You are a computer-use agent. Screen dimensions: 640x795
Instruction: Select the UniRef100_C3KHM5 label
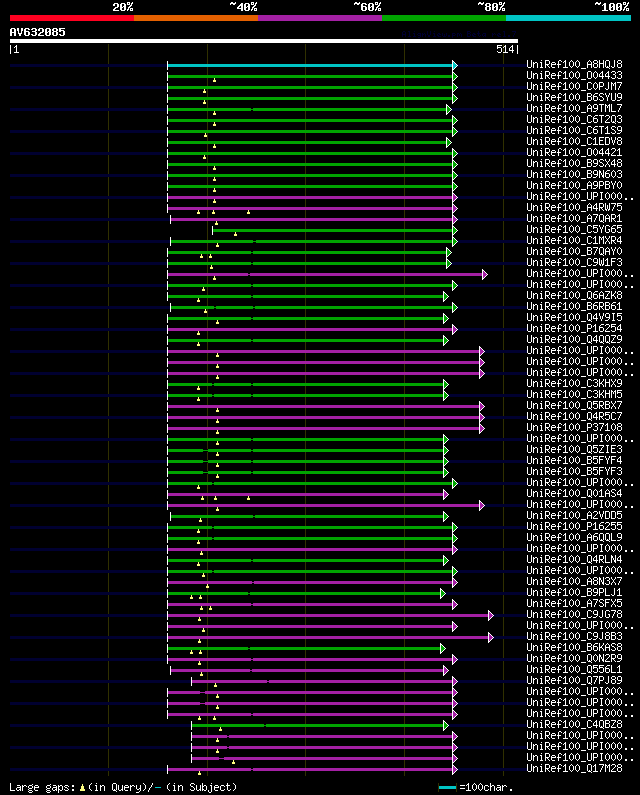coord(574,394)
